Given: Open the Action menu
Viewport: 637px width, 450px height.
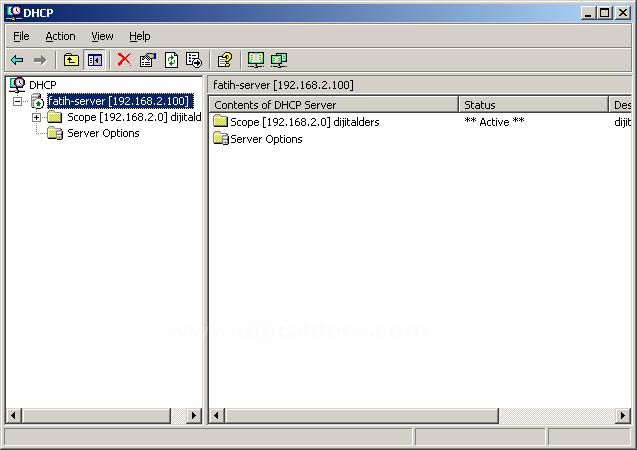Looking at the screenshot, I should click(x=60, y=36).
